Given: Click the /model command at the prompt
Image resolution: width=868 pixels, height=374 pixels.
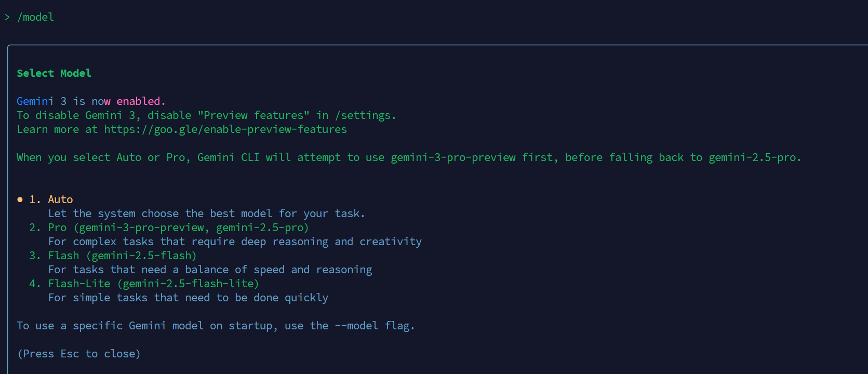Looking at the screenshot, I should (x=35, y=17).
